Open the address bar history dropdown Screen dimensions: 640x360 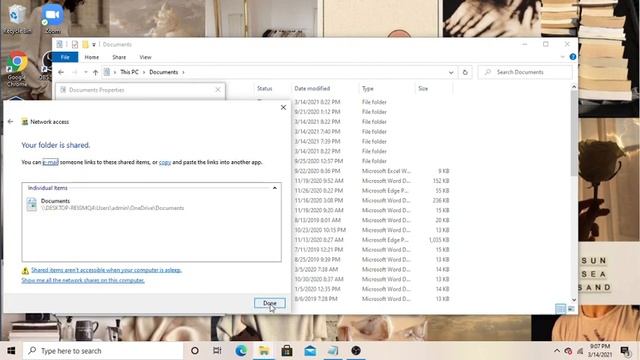[451, 72]
